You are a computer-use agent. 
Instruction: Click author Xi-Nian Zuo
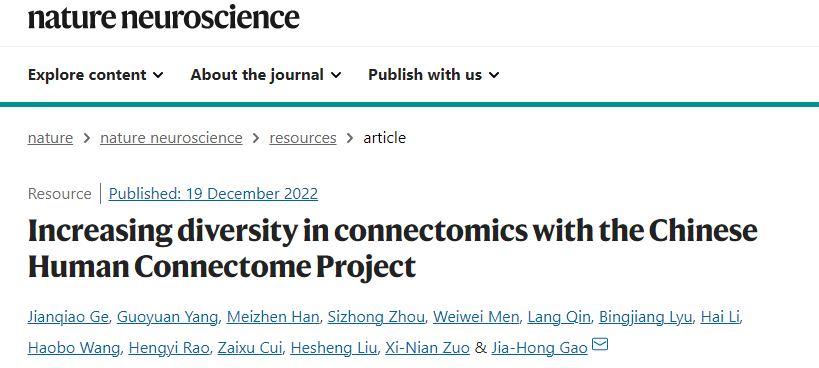427,348
